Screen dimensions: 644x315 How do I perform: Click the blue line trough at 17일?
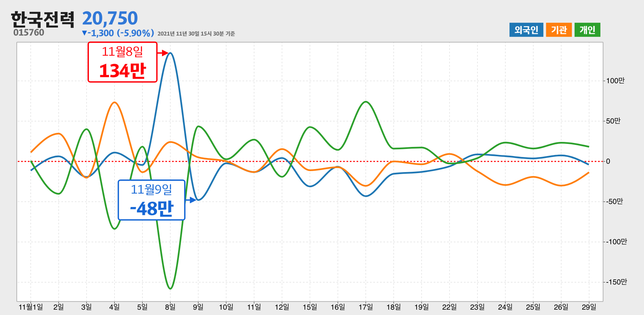point(366,196)
